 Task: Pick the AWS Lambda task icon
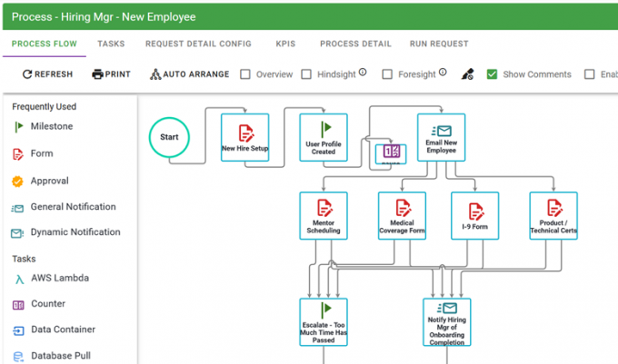(x=18, y=280)
